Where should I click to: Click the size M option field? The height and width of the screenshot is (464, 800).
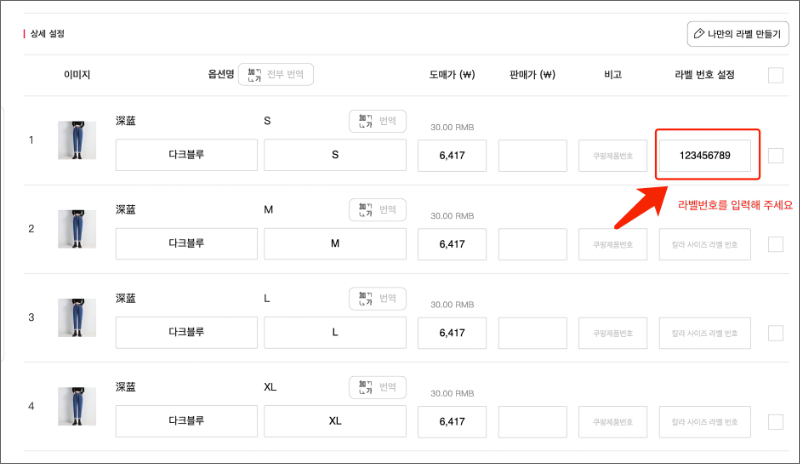[x=335, y=244]
